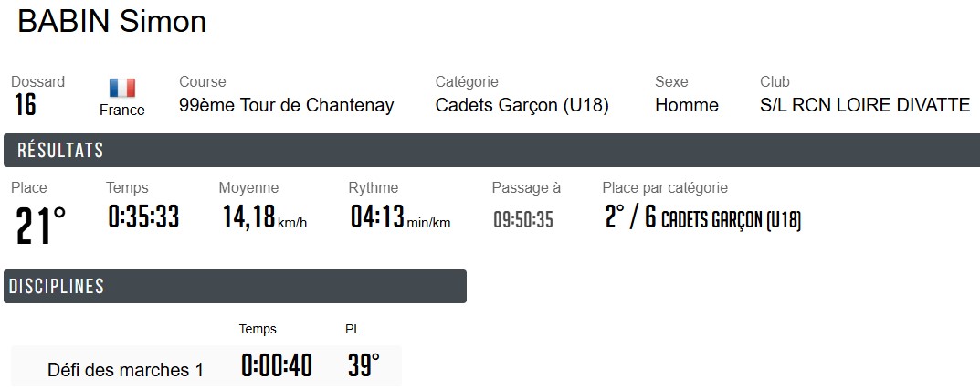This screenshot has height=391, width=980.
Task: Collapse the RÉSULTATS section header
Action: click(x=491, y=151)
